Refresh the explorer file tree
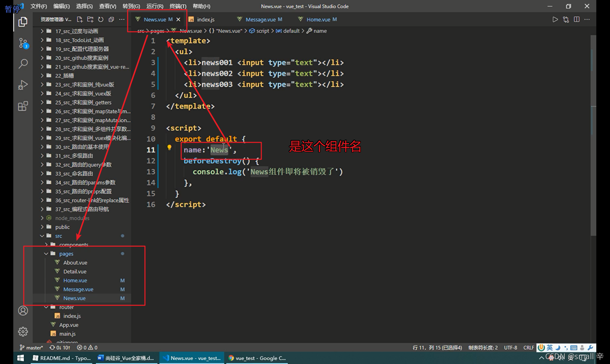 click(101, 19)
